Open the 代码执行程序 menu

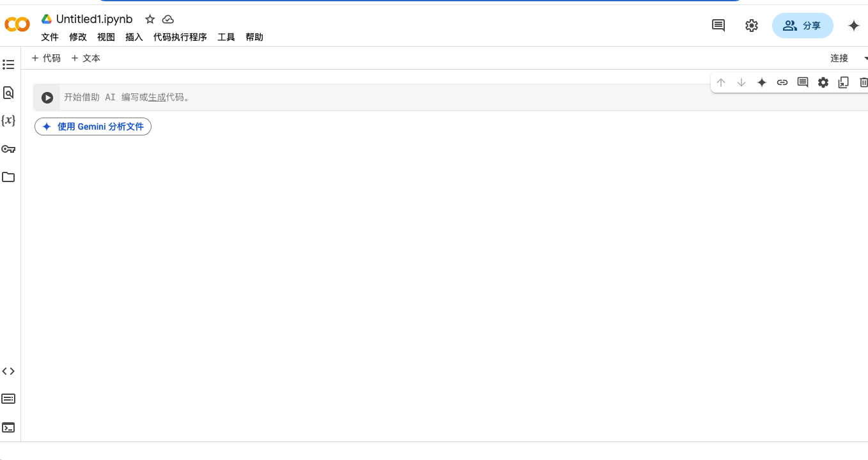click(x=180, y=37)
